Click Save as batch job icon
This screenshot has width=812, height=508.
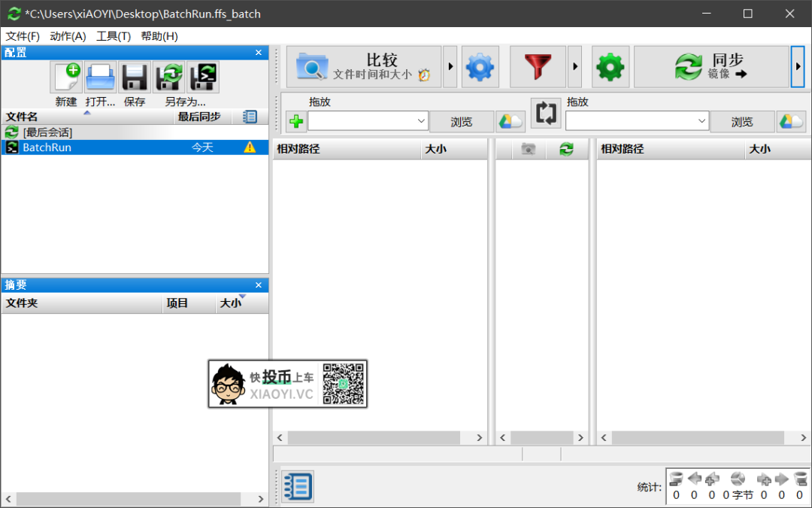coord(203,78)
